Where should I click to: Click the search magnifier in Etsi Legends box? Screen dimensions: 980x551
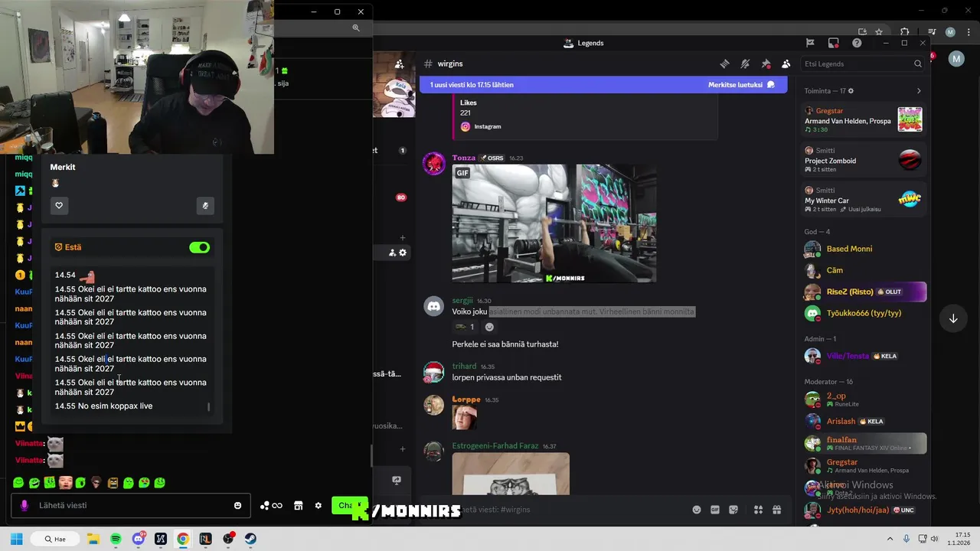[x=918, y=64]
